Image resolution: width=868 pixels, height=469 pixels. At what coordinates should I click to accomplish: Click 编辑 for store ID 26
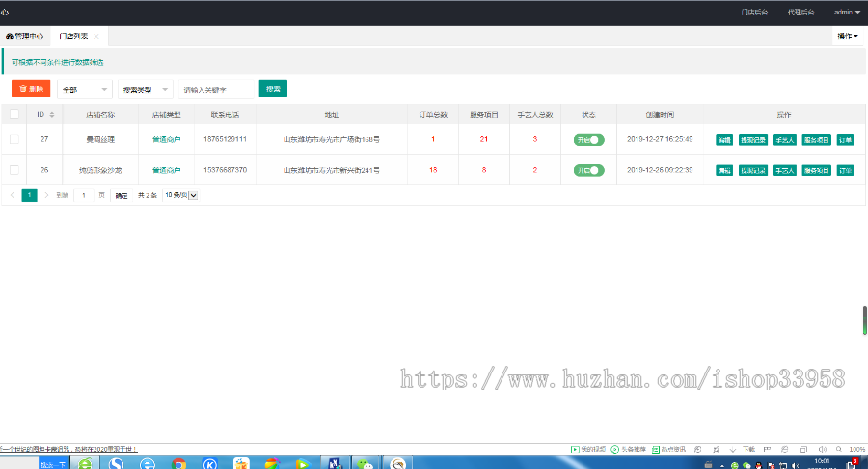724,170
